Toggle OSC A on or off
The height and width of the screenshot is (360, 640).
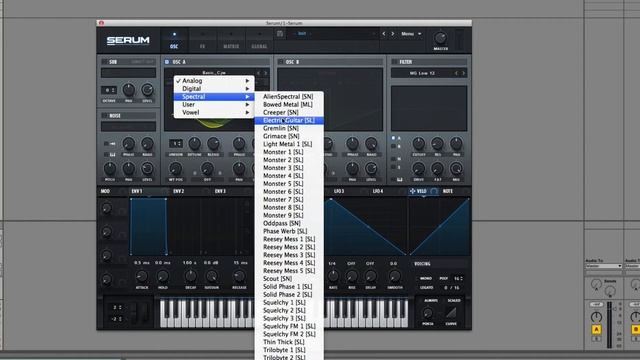coord(167,62)
